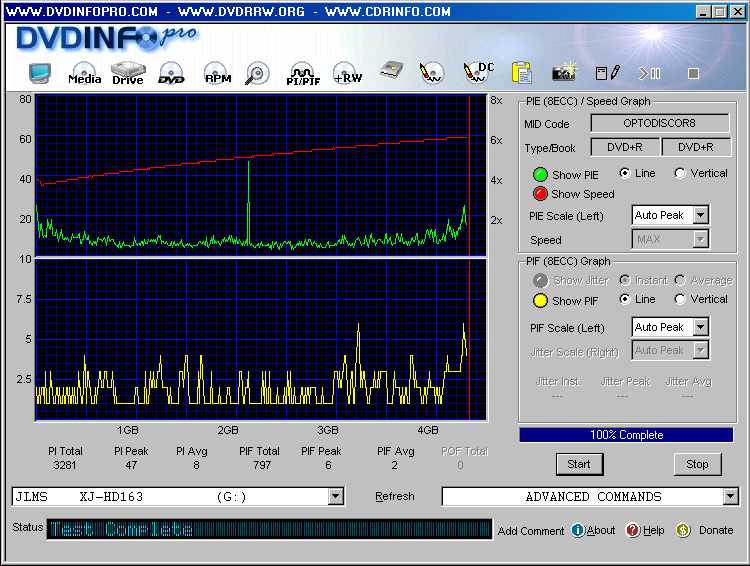Open the +RW tool
This screenshot has width=750, height=566.
tap(348, 73)
